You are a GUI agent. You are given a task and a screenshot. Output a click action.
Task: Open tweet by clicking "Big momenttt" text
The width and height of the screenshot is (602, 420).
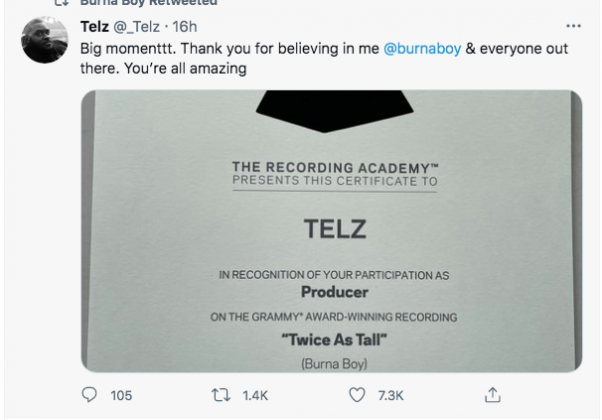pos(130,48)
